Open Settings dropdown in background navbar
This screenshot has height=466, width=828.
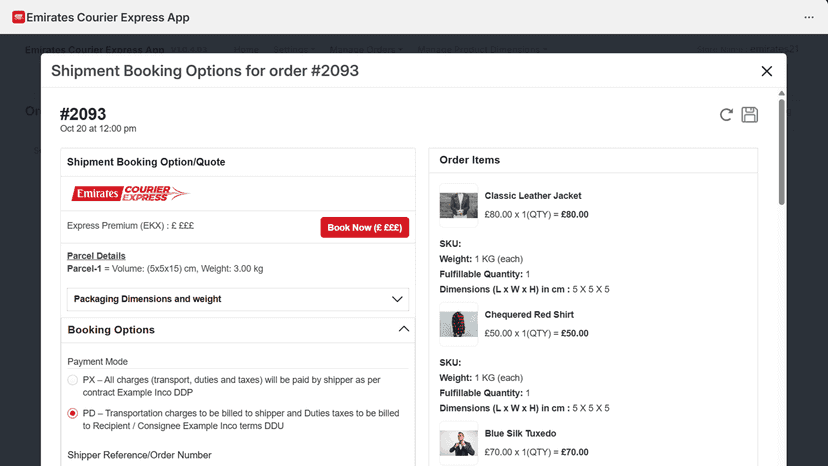pos(294,50)
